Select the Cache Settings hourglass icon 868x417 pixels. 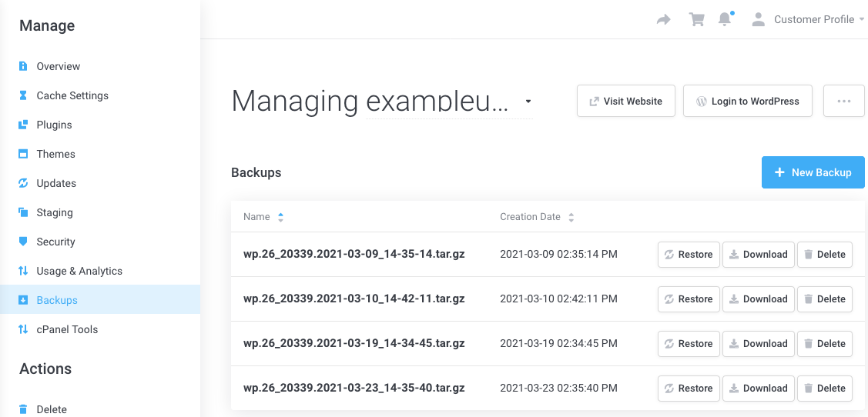point(23,95)
